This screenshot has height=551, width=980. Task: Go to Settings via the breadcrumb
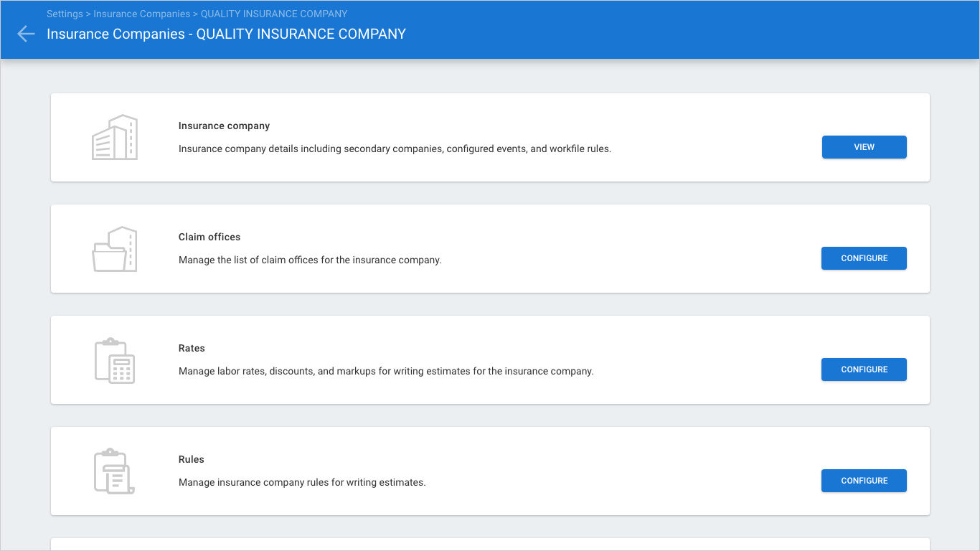tap(65, 14)
